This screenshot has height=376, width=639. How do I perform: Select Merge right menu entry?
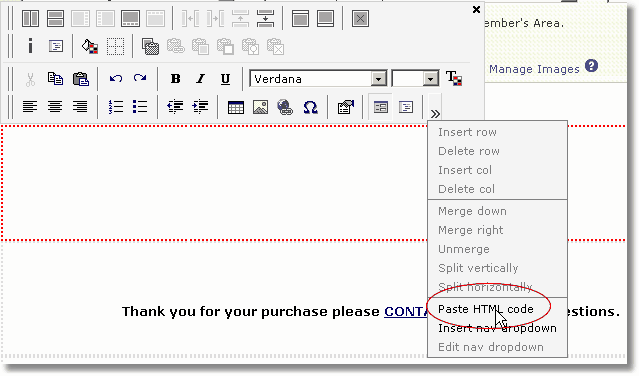(x=471, y=230)
